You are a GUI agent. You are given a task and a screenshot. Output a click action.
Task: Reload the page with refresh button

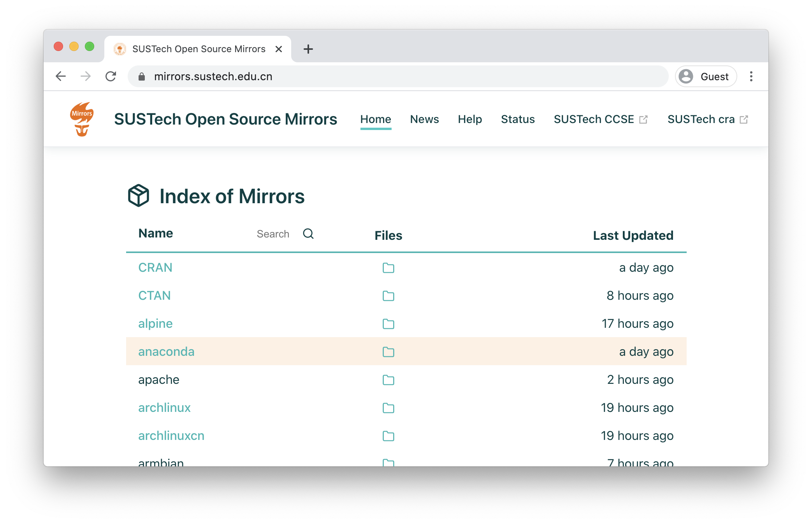pos(111,76)
